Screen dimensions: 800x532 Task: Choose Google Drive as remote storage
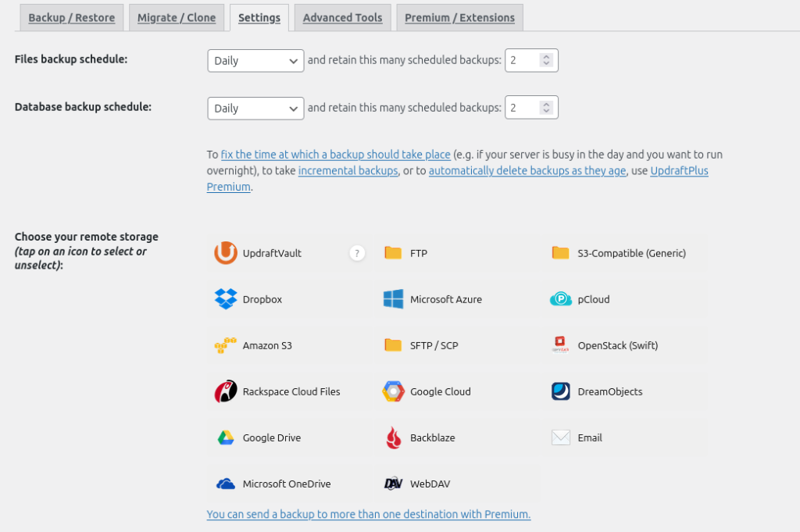coord(226,437)
